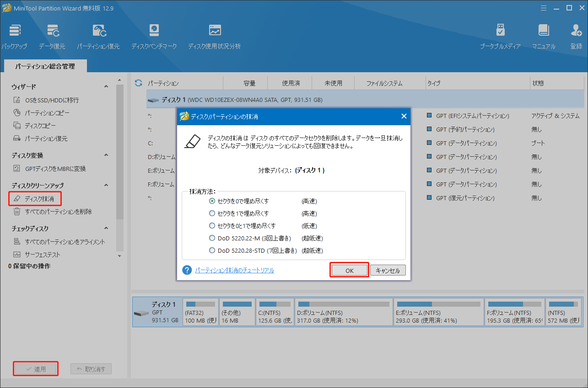
Task: Click the 取り消す undo button
Action: [x=91, y=369]
